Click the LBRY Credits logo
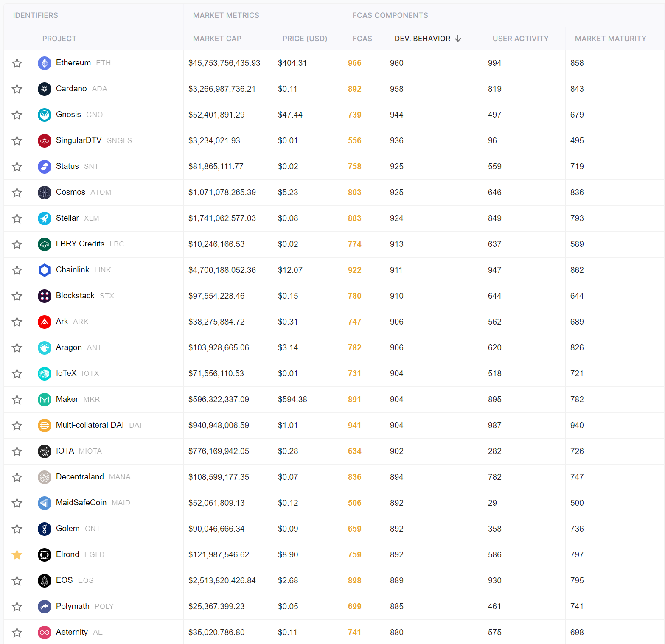Viewport: 665px width, 644px height. 45,244
